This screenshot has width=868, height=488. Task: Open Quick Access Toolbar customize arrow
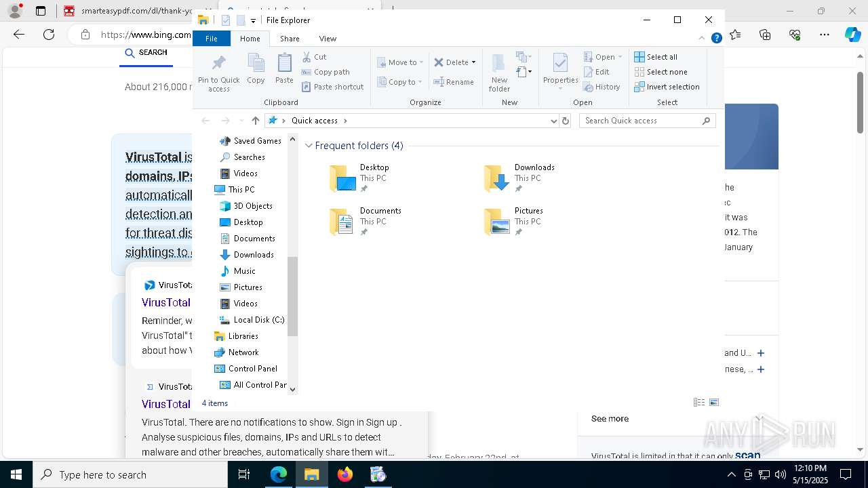pos(253,20)
